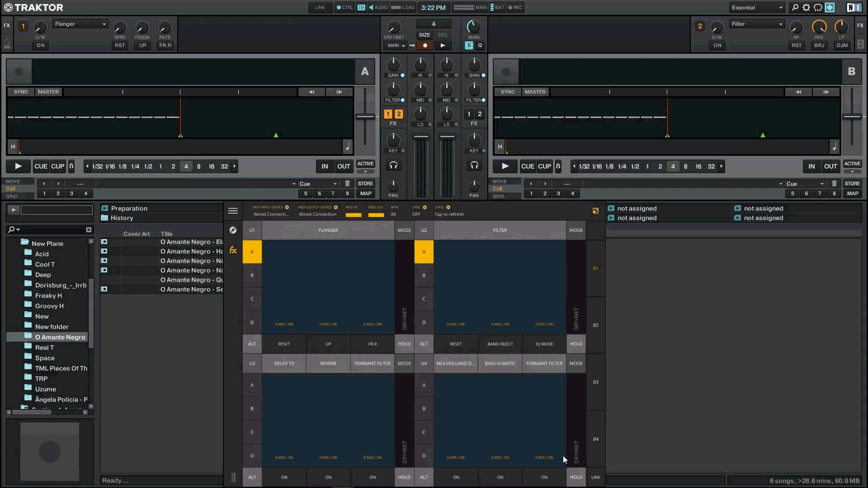Viewport: 868px width, 488px height.
Task: Enable SYNC on deck B
Action: 508,92
